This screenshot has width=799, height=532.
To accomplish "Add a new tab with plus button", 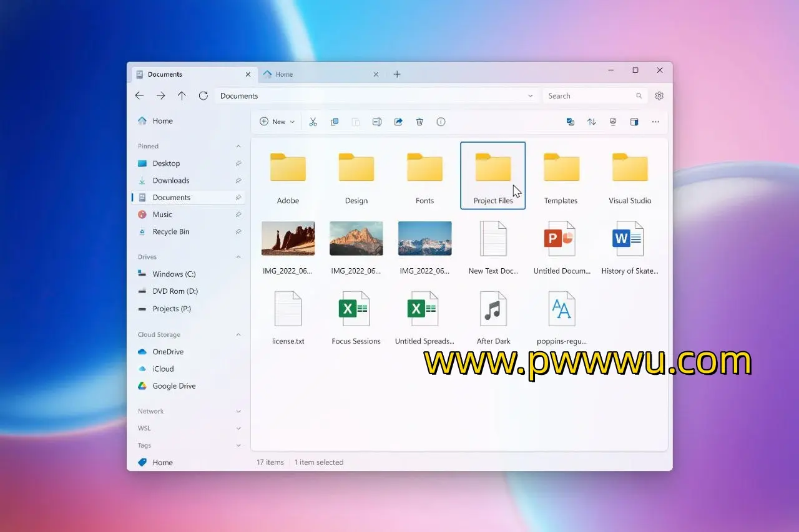I will [x=397, y=74].
